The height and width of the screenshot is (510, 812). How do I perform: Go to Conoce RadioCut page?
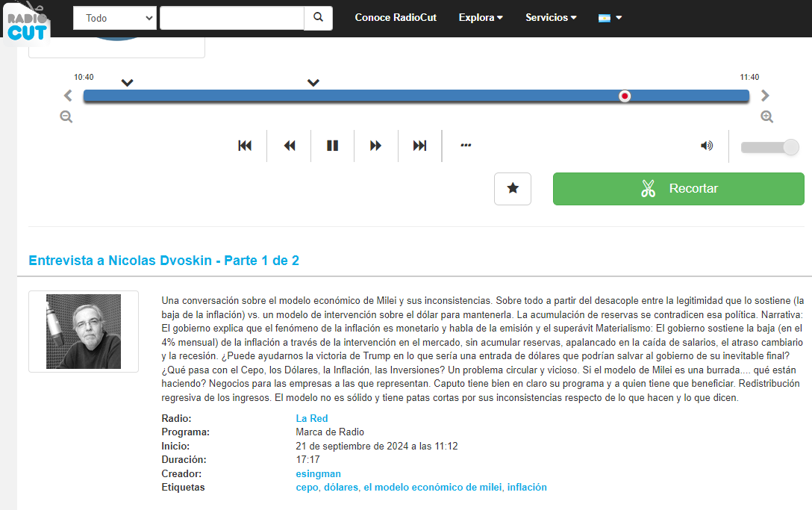(x=396, y=18)
